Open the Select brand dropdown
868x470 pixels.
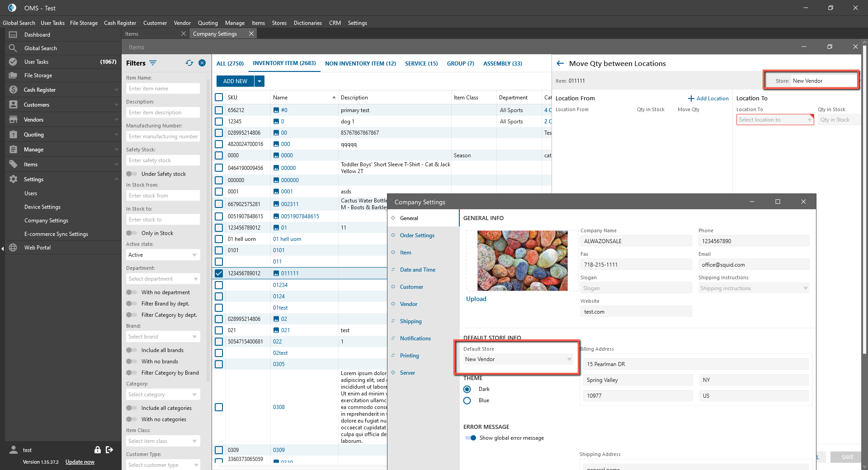pos(163,337)
